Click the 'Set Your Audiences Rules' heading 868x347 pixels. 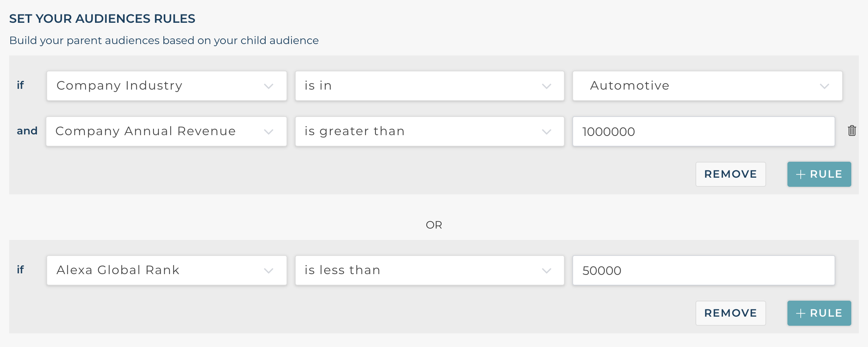tap(102, 19)
